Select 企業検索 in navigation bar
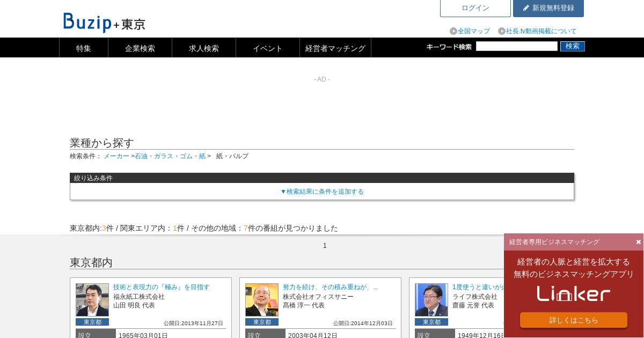Image resolution: width=644 pixels, height=338 pixels. [140, 48]
